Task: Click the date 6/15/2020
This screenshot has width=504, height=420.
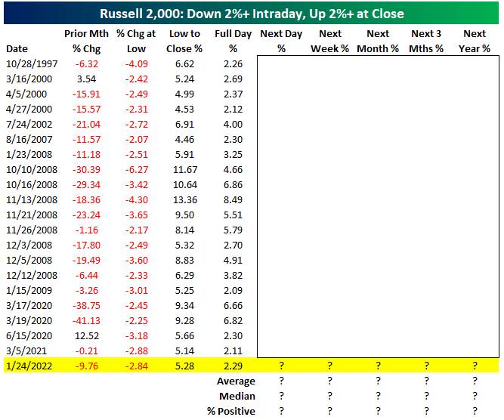Action: pyautogui.click(x=29, y=336)
